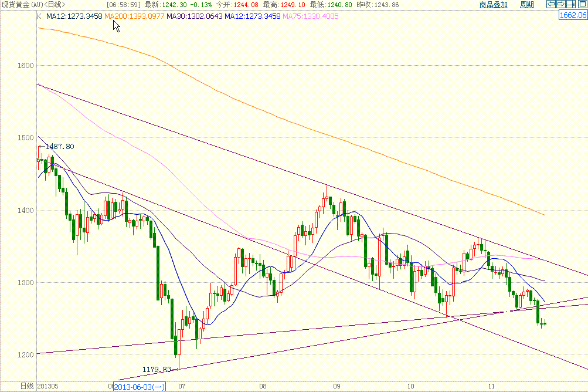Click the 11 month axis marker

pos(491,386)
